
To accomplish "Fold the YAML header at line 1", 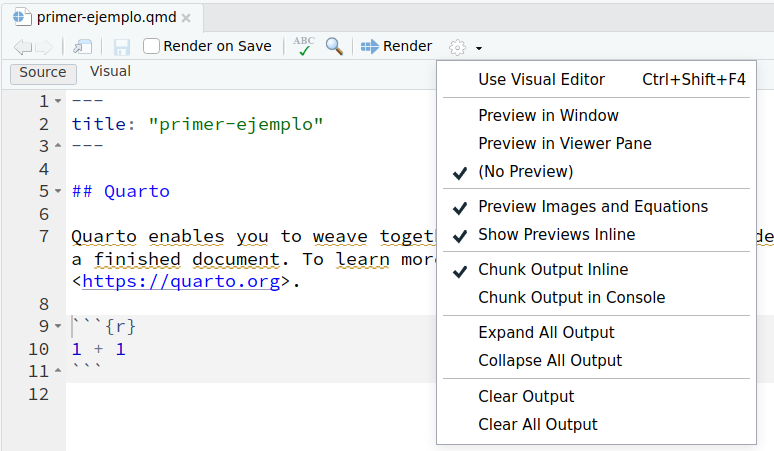I will coord(58,102).
